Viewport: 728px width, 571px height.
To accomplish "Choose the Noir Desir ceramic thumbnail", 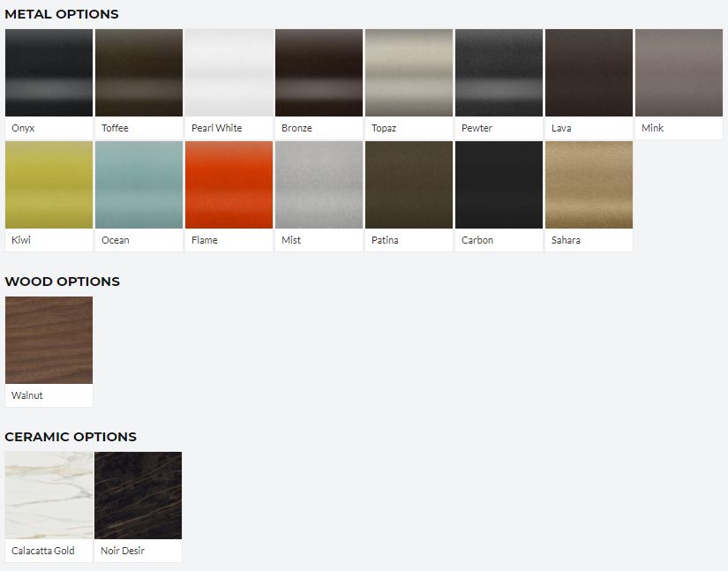I will point(139,495).
